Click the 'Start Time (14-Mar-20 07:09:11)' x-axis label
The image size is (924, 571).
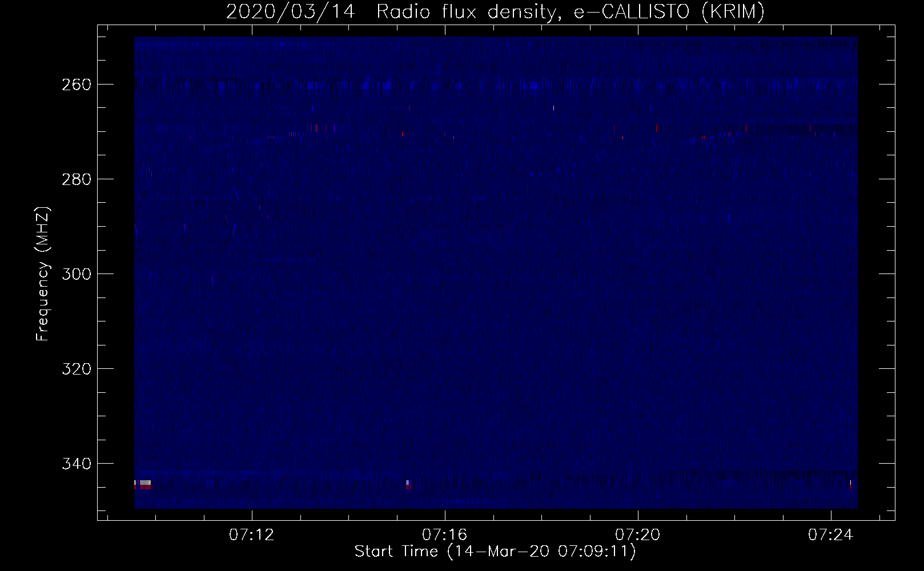coord(495,552)
